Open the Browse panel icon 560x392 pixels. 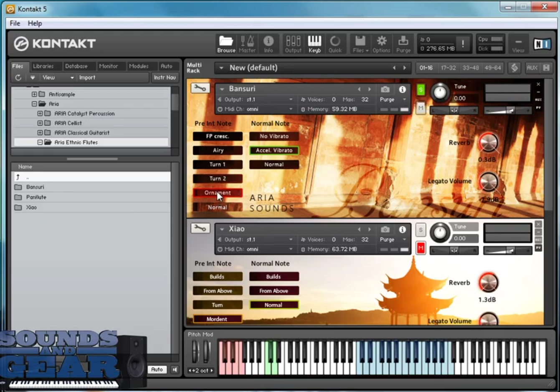point(226,44)
